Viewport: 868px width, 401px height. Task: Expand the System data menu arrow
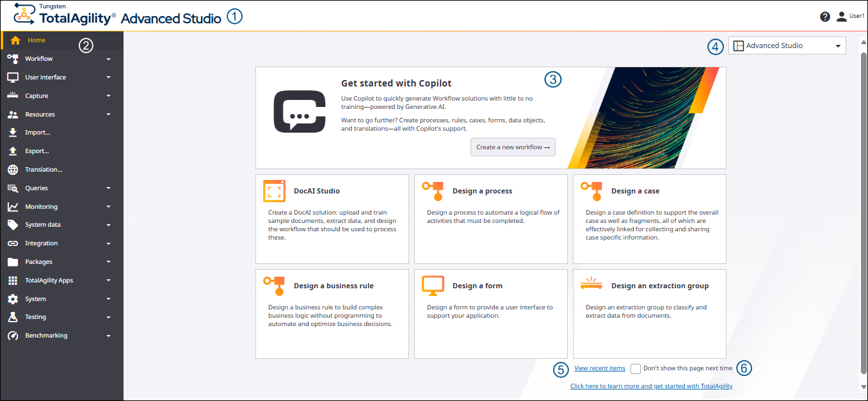[109, 225]
